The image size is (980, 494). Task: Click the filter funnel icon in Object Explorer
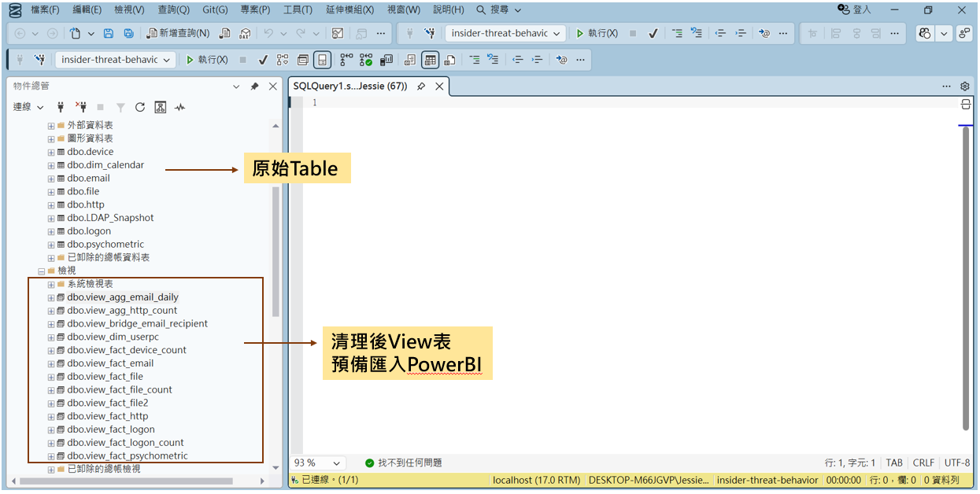(120, 107)
